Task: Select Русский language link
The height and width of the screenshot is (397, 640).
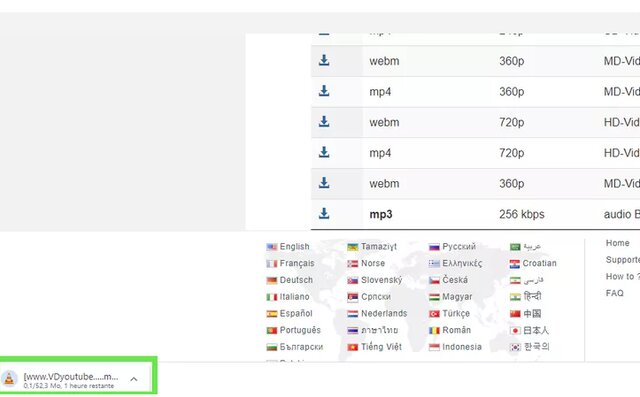Action: (x=459, y=246)
